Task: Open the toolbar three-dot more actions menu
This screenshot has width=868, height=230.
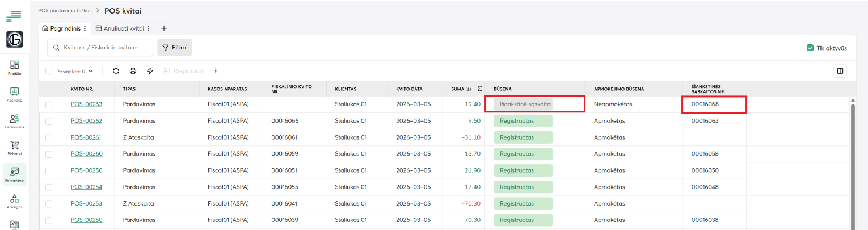Action: coord(216,71)
